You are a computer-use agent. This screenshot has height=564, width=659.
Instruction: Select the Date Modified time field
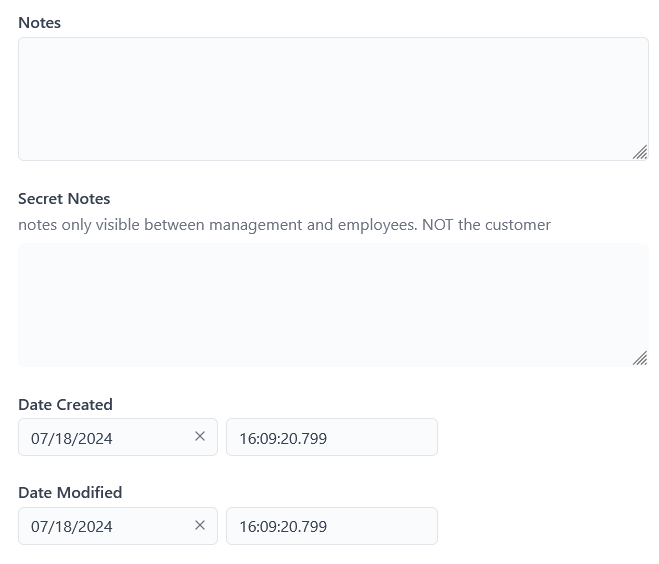pos(331,526)
